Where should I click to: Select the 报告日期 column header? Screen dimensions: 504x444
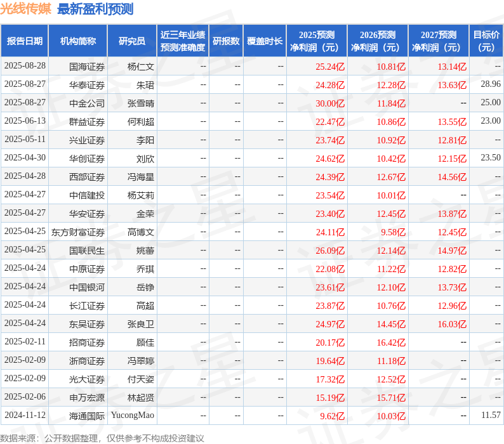pyautogui.click(x=25, y=41)
